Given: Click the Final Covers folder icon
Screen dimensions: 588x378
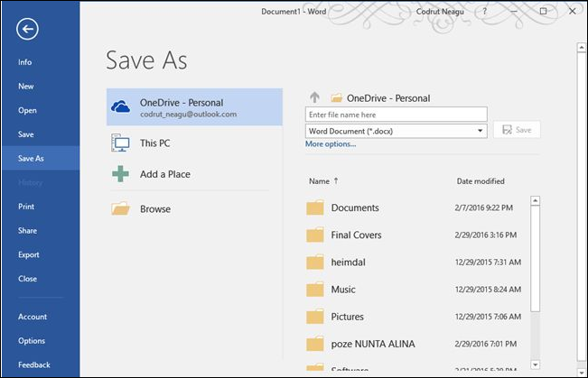Looking at the screenshot, I should point(315,235).
